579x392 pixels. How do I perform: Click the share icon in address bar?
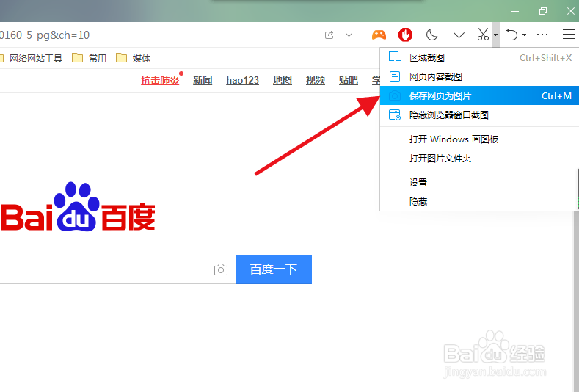point(329,35)
